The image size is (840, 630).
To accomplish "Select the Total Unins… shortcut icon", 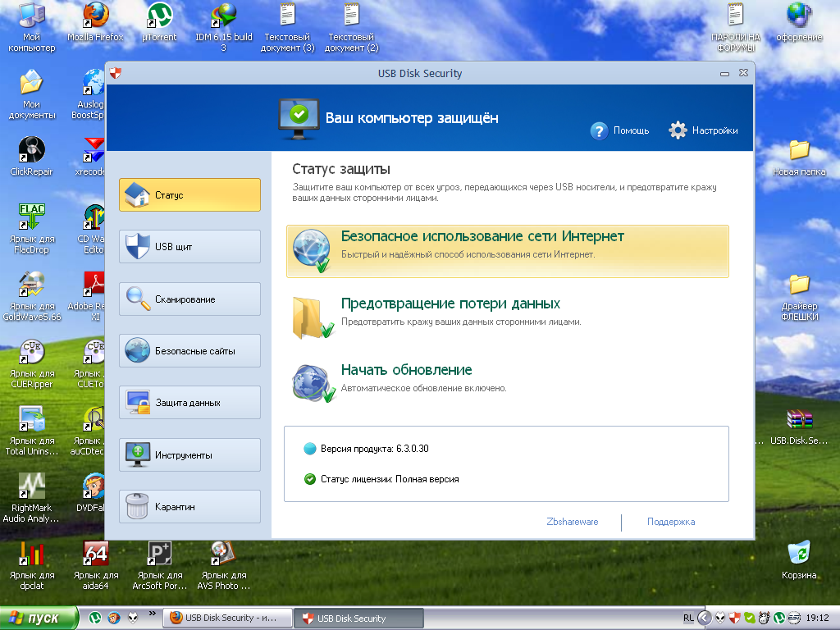I will click(x=32, y=430).
